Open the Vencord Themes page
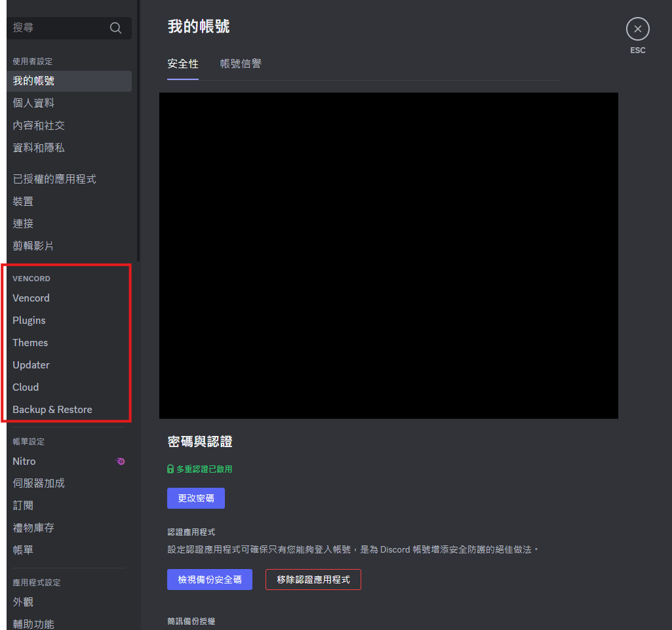Image resolution: width=672 pixels, height=630 pixels. [69, 342]
